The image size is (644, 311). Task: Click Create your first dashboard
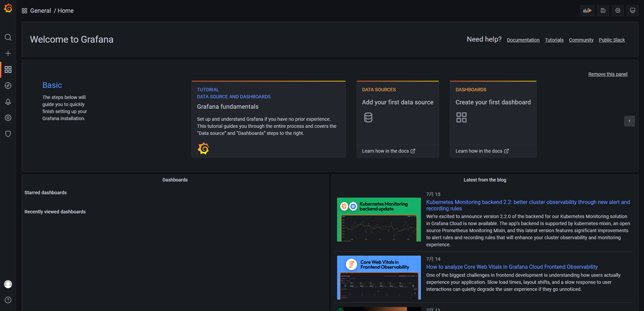click(493, 102)
